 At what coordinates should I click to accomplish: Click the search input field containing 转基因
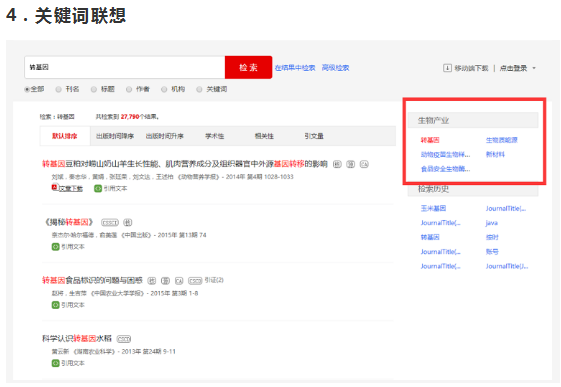(x=125, y=67)
